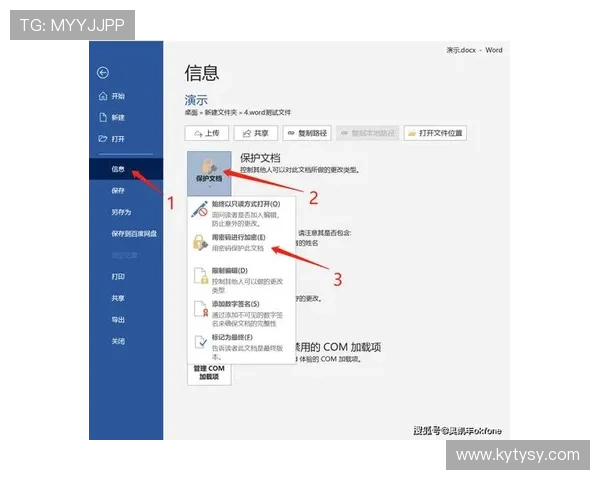Open the 开始 (Home) page in sidebar

pos(126,96)
